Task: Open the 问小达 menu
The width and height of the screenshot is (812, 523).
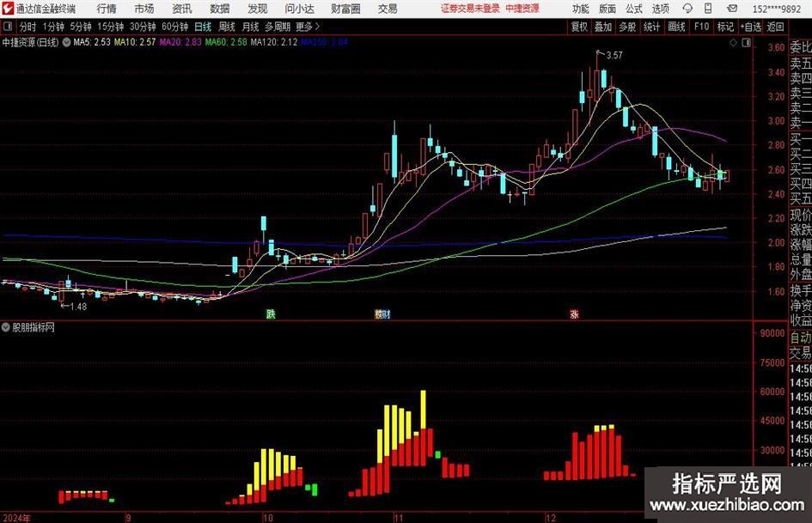Action: tap(299, 9)
